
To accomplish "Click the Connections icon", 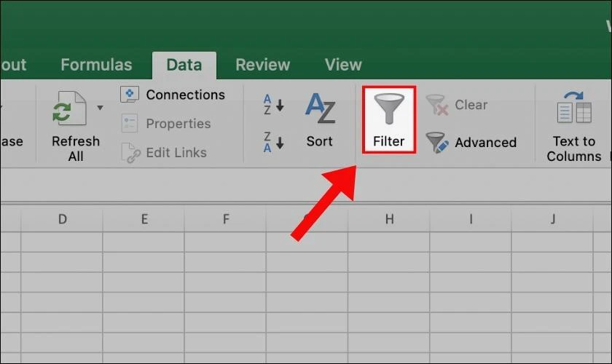I will click(x=130, y=95).
